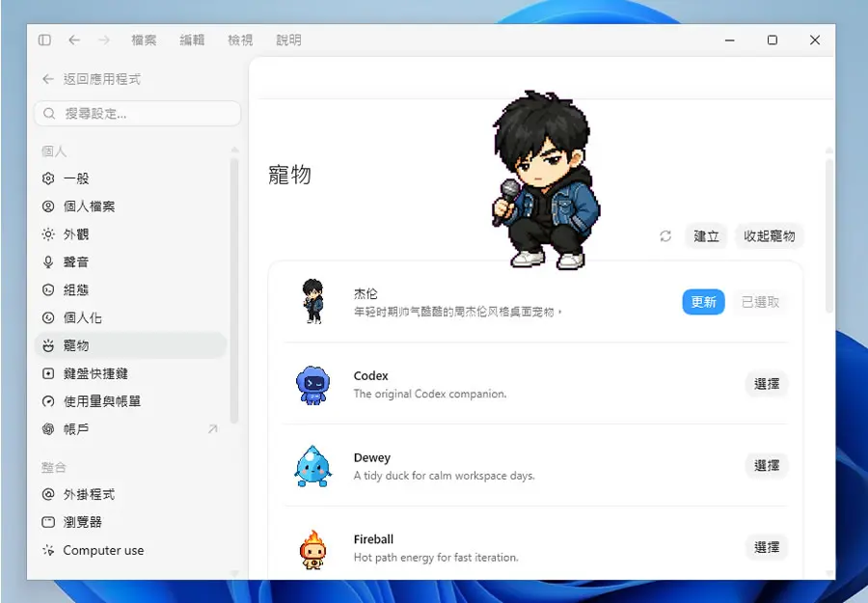Click the icon next to 組態

pyautogui.click(x=48, y=289)
